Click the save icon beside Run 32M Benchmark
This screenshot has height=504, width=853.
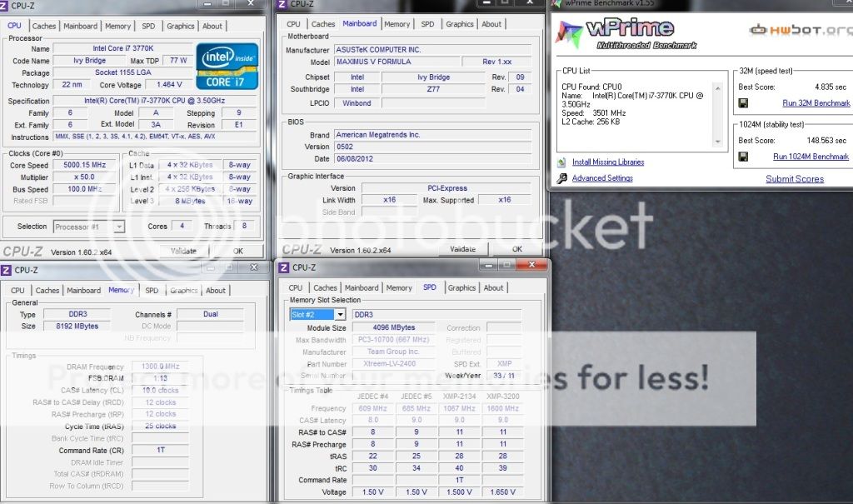click(x=743, y=102)
